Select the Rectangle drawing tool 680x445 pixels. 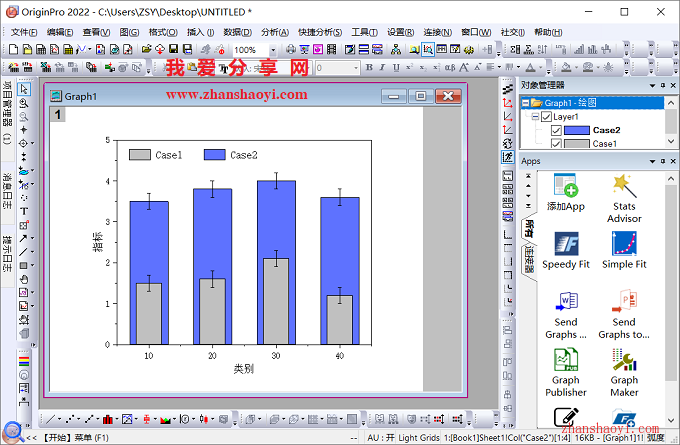click(23, 265)
